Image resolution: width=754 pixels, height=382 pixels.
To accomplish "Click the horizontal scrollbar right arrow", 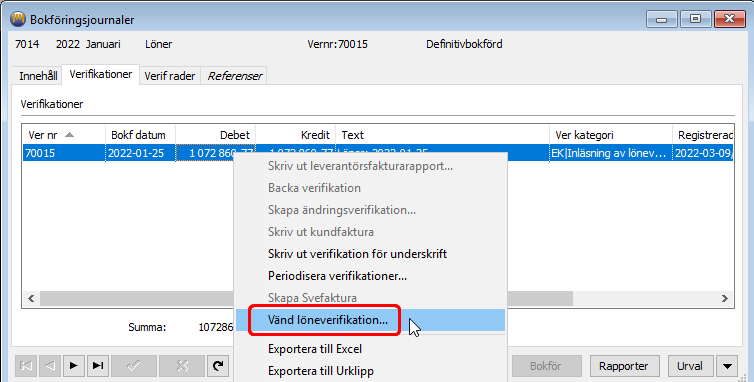I will (x=725, y=298).
